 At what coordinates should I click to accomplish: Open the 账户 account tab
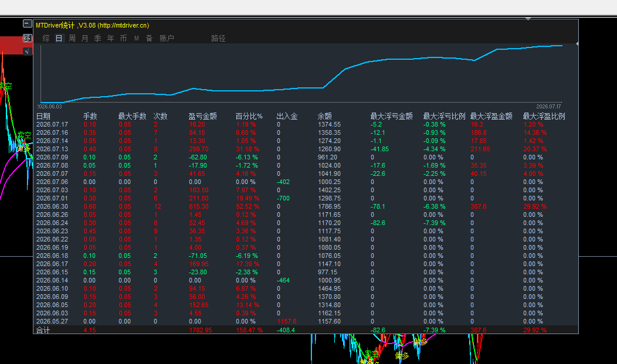[x=167, y=38]
